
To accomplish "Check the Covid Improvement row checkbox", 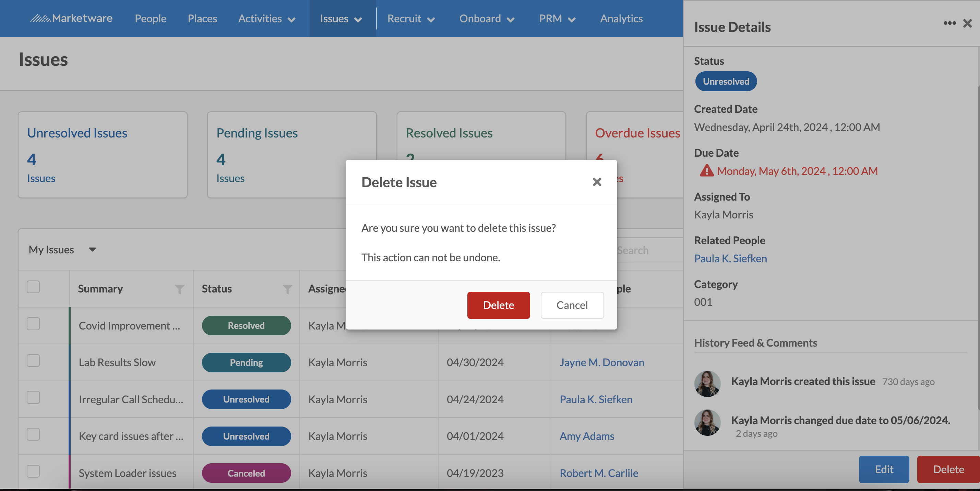I will tap(34, 324).
